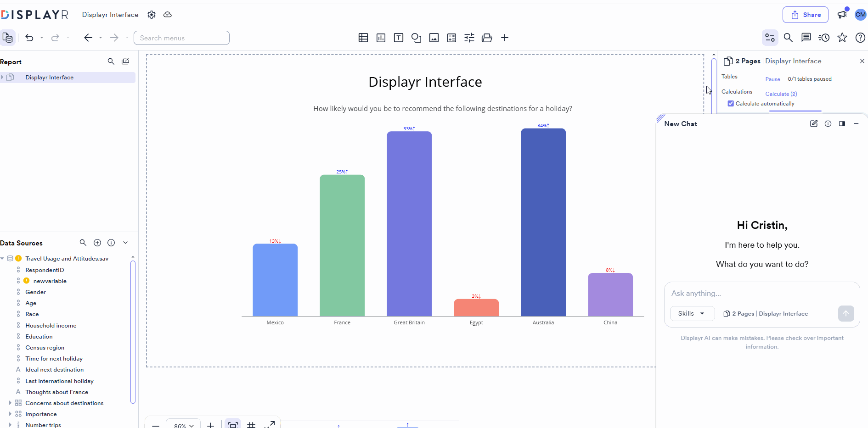The width and height of the screenshot is (868, 428).
Task: Collapse the Travel Usage and Attitudes.sav dataset
Action: pos(2,259)
